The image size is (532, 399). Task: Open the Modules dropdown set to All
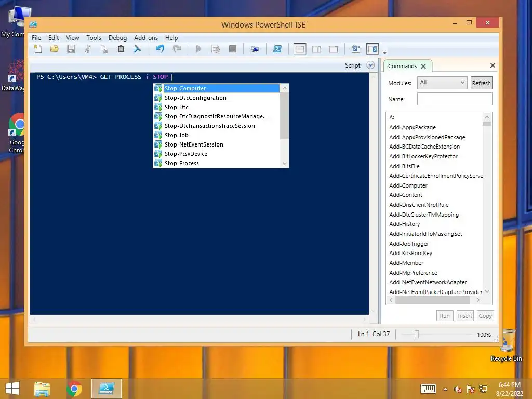442,83
